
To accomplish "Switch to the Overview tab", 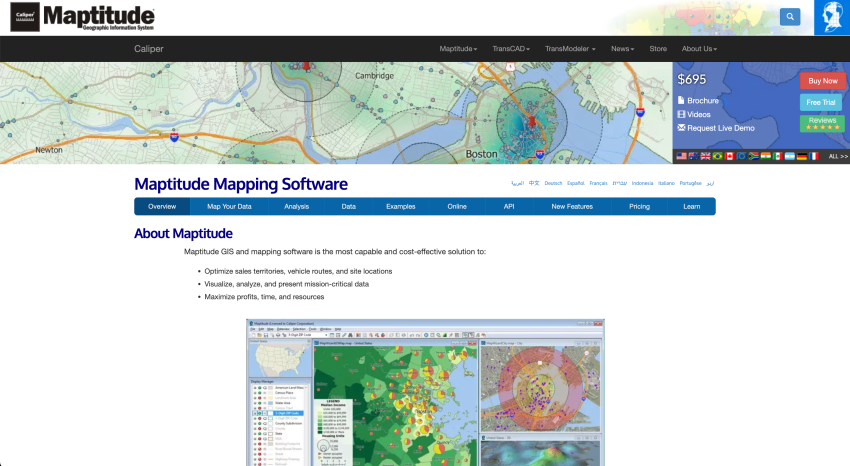I will pos(162,206).
